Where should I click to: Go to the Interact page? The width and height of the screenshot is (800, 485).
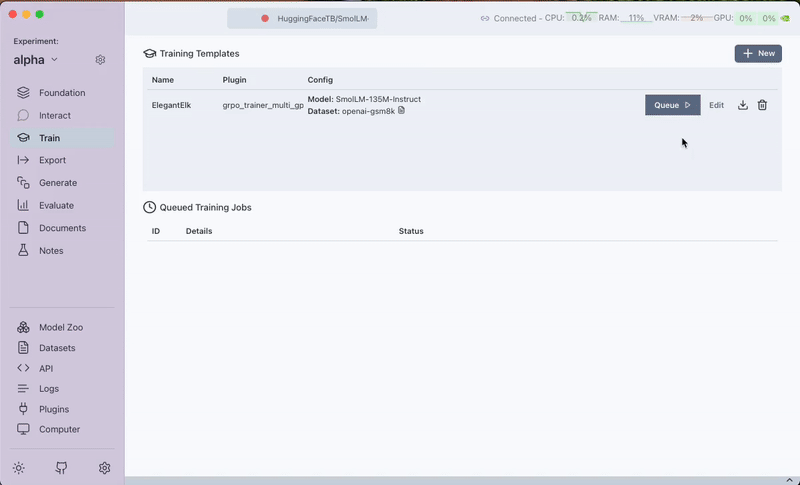(54, 115)
